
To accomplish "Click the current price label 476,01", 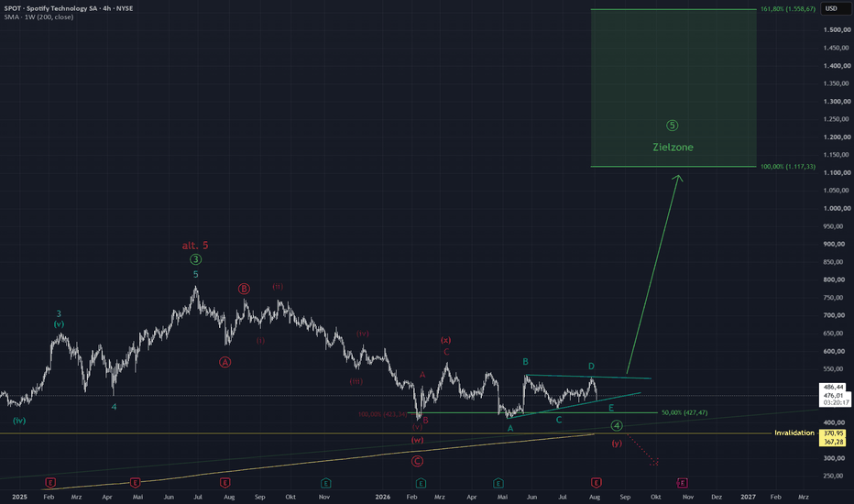I will [x=833, y=395].
